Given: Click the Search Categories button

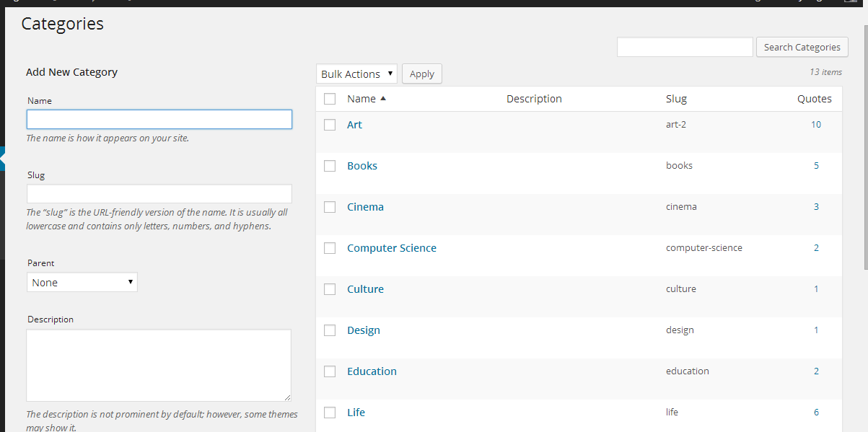Looking at the screenshot, I should click(x=802, y=47).
